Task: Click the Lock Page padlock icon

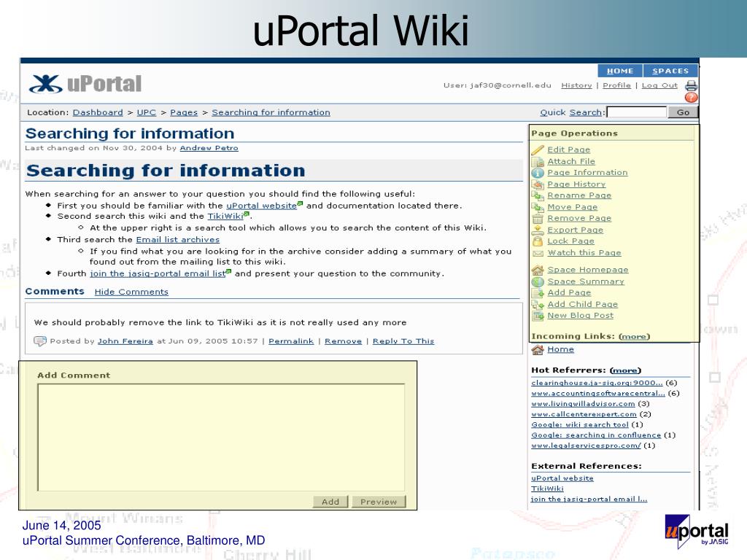Action: 538,241
